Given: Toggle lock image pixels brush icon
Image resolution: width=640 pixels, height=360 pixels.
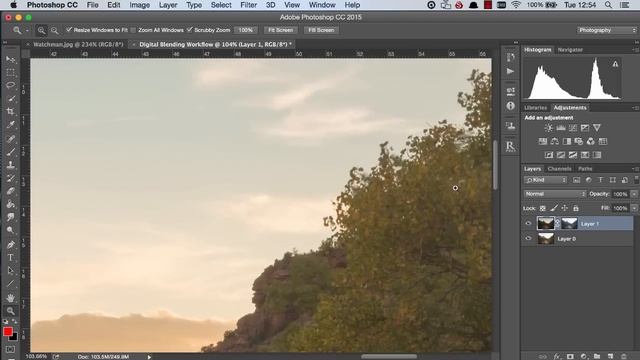Looking at the screenshot, I should tap(554, 208).
